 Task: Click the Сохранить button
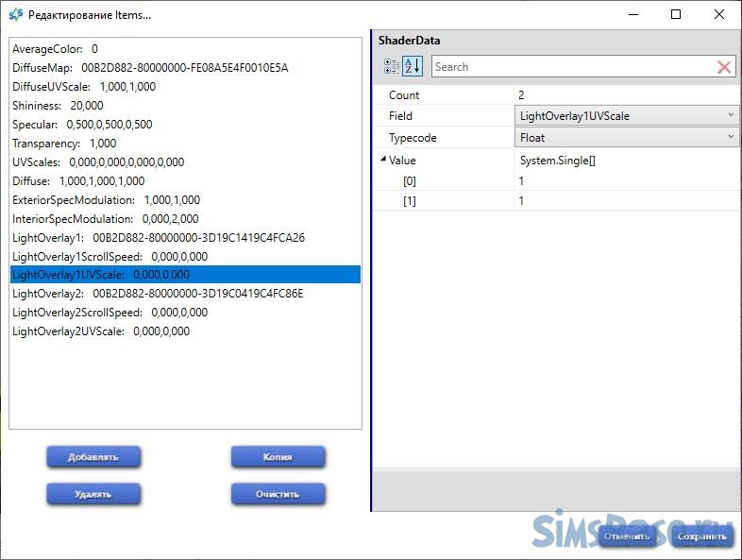pos(702,536)
